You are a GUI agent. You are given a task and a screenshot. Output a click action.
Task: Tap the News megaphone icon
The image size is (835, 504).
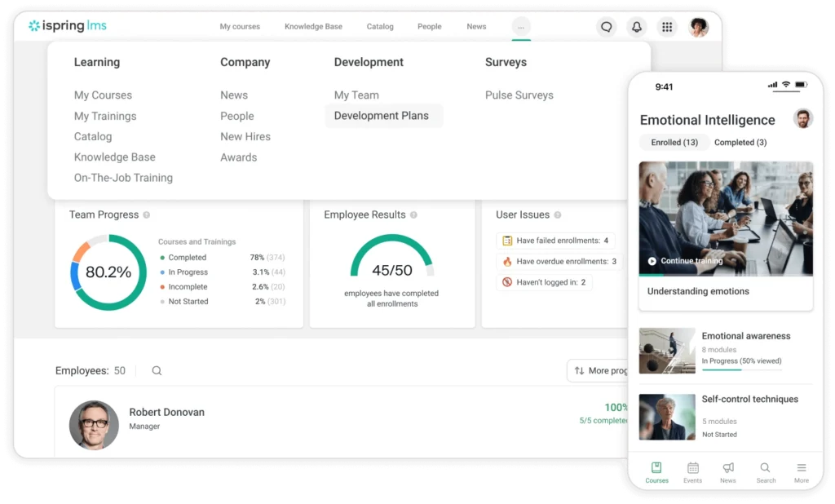click(x=728, y=469)
